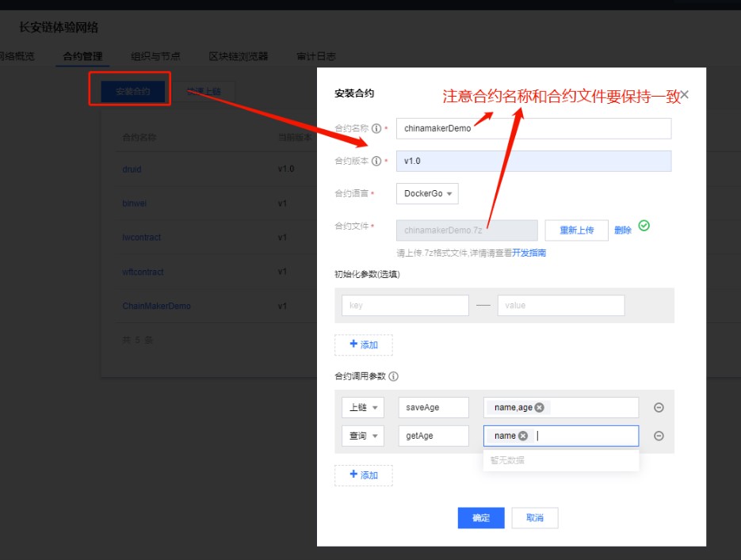Focus the 合约名称 field containing chinamakerDemo
The image size is (741, 560).
click(533, 128)
